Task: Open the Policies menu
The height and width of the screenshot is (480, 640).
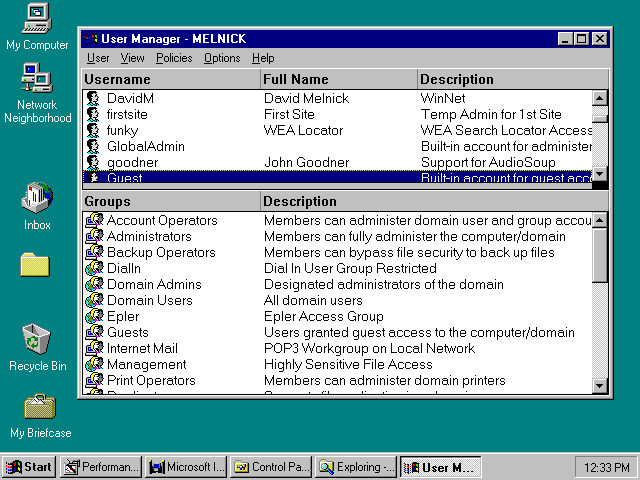Action: click(x=174, y=58)
